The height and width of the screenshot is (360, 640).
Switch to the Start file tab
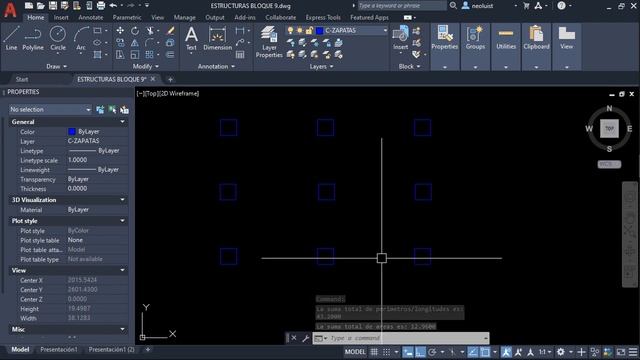[x=22, y=79]
